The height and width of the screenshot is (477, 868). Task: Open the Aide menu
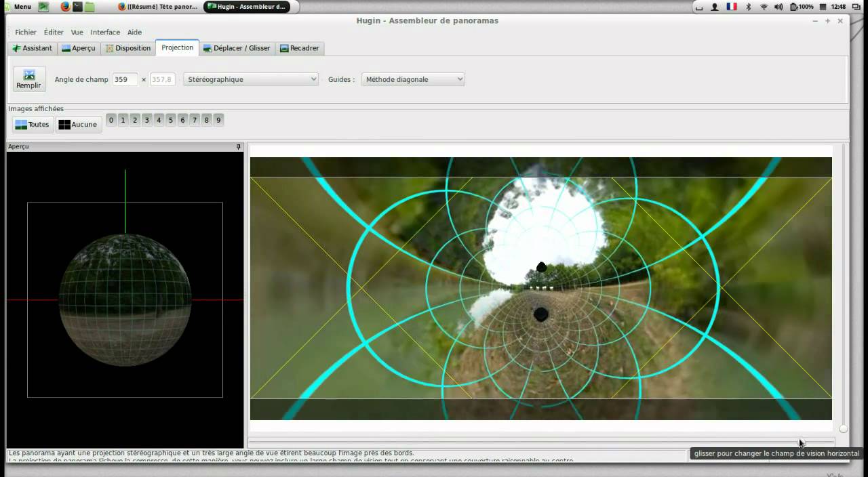tap(135, 32)
